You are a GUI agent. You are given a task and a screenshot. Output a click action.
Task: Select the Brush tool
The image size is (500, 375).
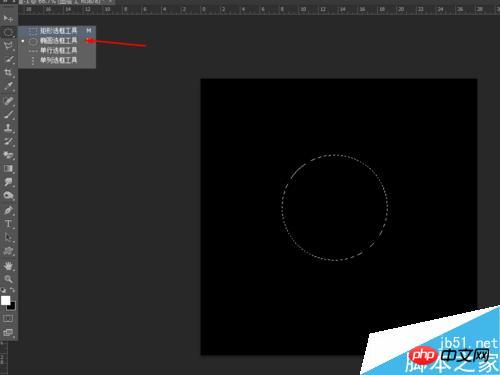[x=8, y=115]
